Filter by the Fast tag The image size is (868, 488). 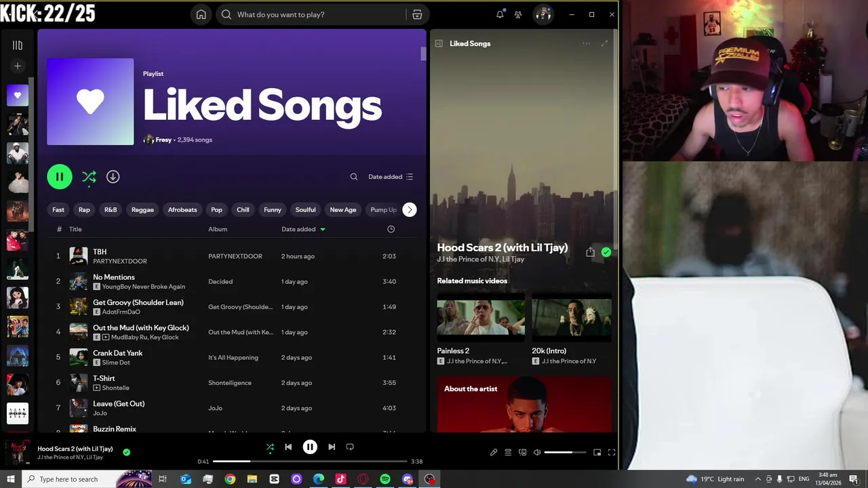tap(58, 209)
